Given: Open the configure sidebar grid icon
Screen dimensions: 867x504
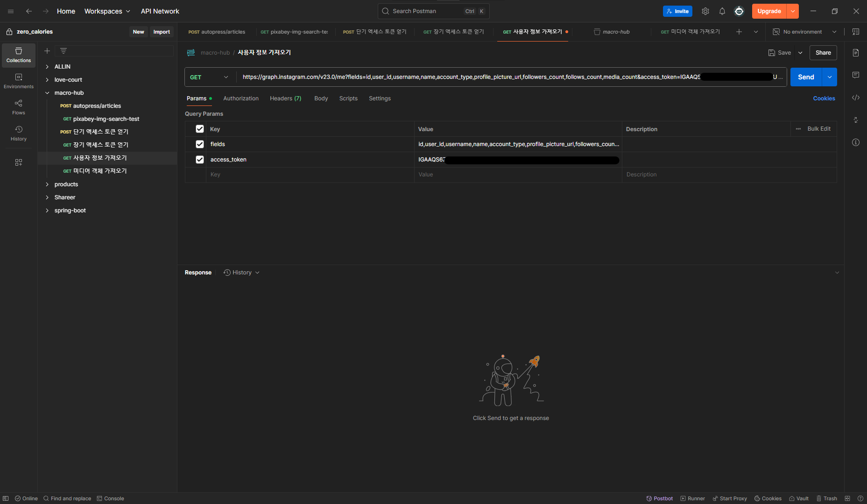Looking at the screenshot, I should [x=19, y=162].
